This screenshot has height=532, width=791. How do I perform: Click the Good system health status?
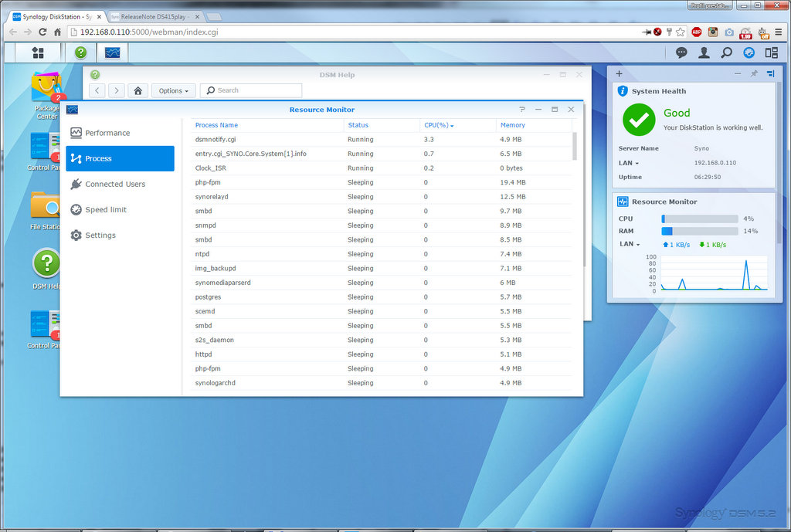pos(677,113)
